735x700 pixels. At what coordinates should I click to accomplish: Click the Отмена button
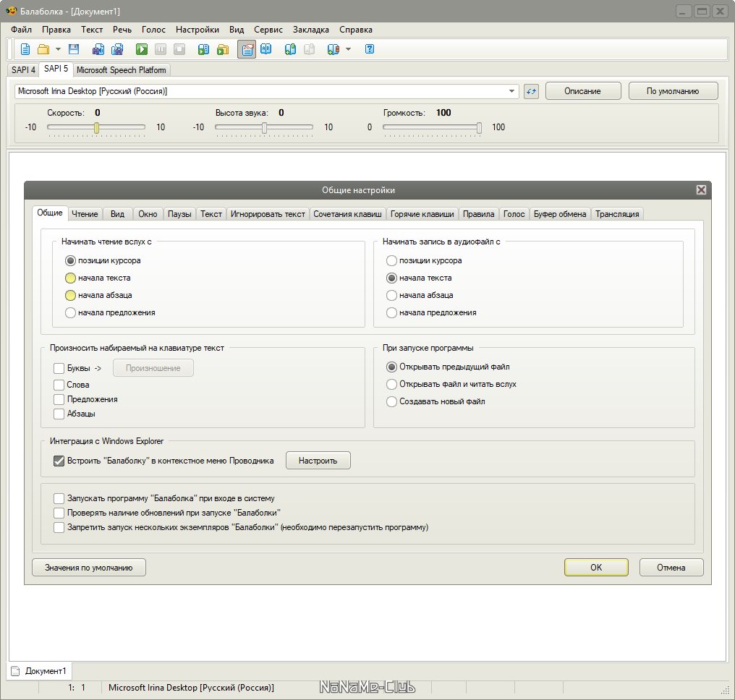[x=671, y=568]
